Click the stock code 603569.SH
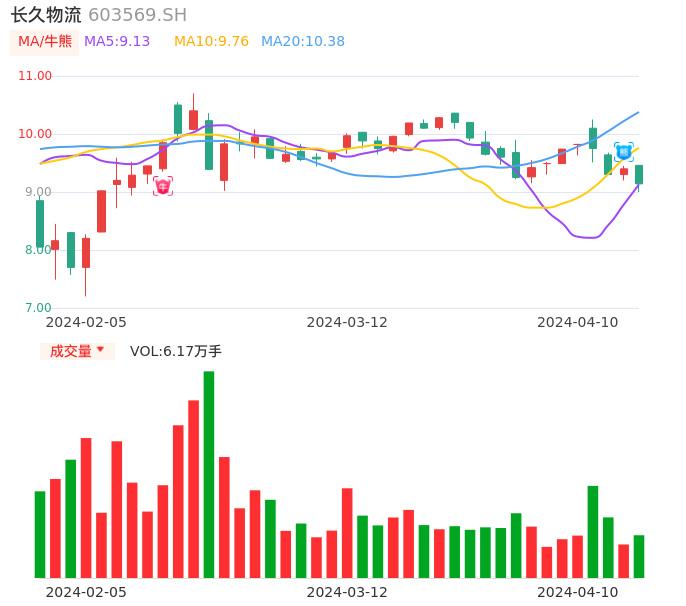This screenshot has height=606, width=686. pyautogui.click(x=137, y=15)
